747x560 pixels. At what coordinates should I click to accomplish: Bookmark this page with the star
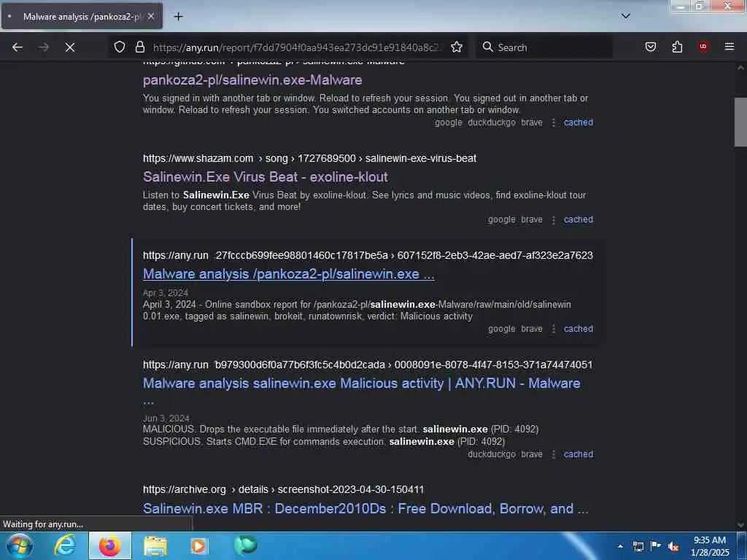[x=457, y=47]
